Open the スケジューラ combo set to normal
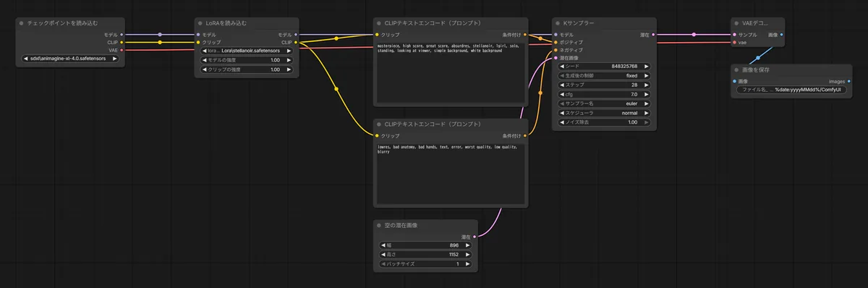The image size is (868, 288). pyautogui.click(x=605, y=113)
